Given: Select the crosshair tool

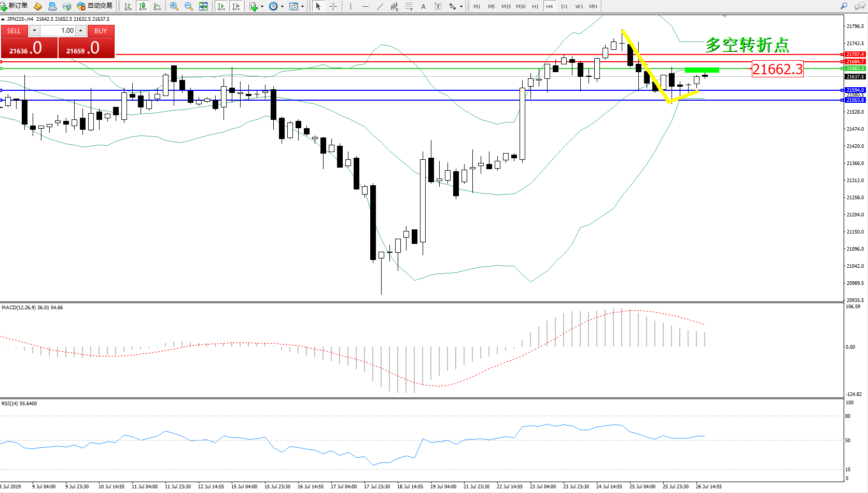Looking at the screenshot, I should [x=333, y=7].
